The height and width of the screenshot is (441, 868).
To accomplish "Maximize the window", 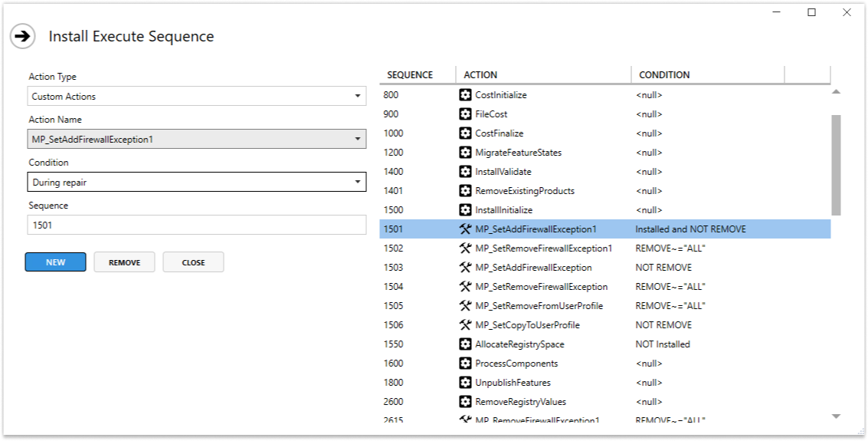I will coord(811,12).
